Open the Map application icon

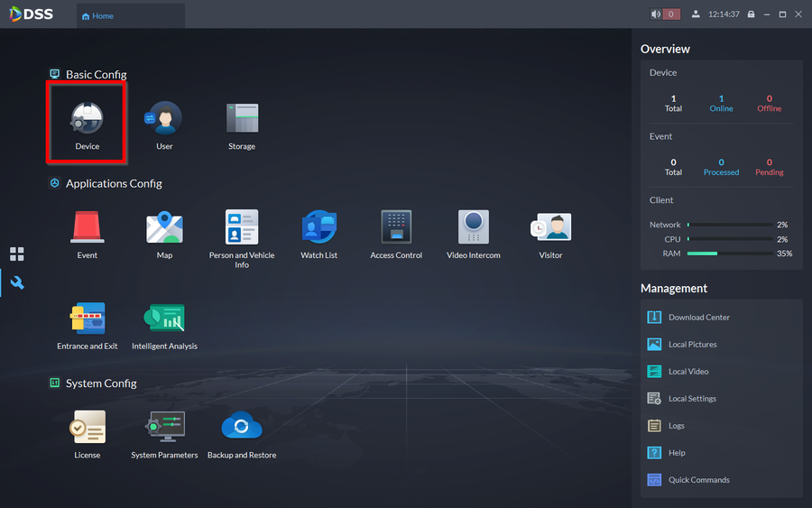click(x=164, y=230)
